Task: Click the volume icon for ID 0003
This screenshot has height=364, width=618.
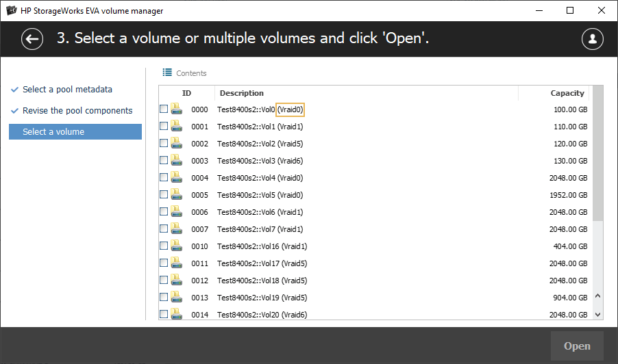Action: pyautogui.click(x=176, y=160)
